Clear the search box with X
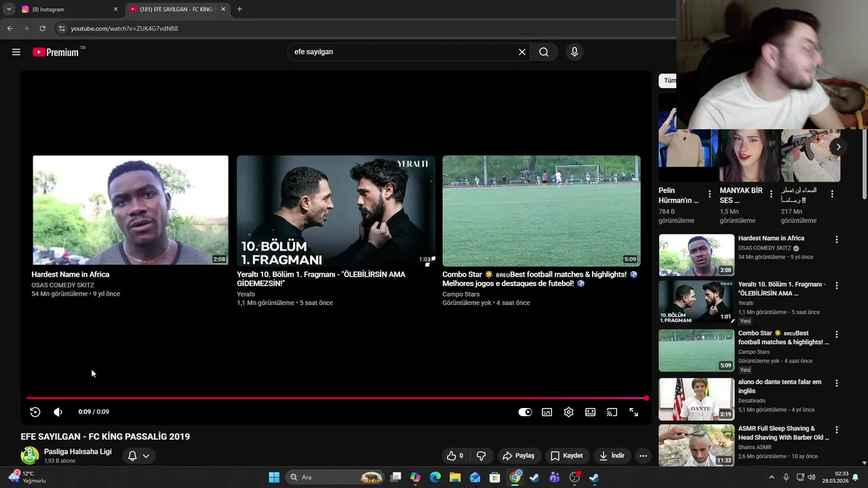Image resolution: width=868 pixels, height=488 pixels. pyautogui.click(x=522, y=52)
